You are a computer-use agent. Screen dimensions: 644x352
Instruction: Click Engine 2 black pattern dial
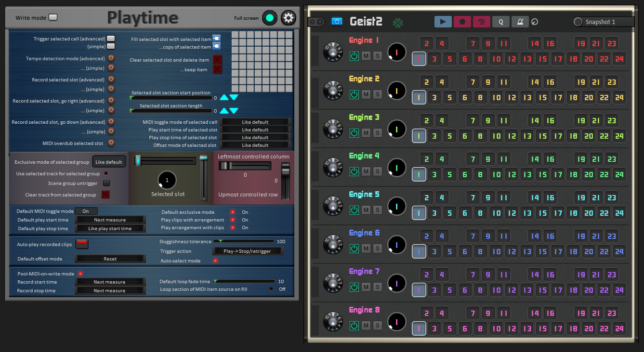(396, 91)
